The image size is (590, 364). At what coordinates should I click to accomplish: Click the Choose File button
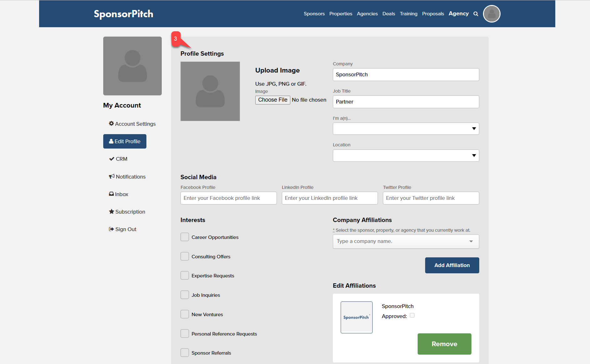(x=272, y=100)
